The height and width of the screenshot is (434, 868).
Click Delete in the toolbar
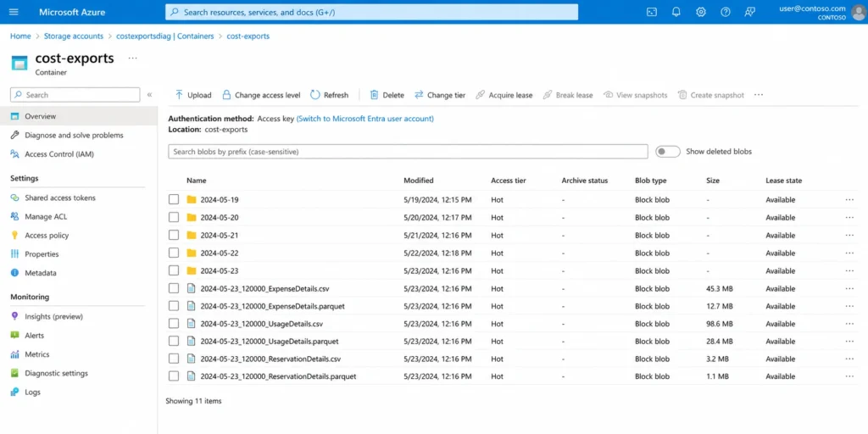387,95
